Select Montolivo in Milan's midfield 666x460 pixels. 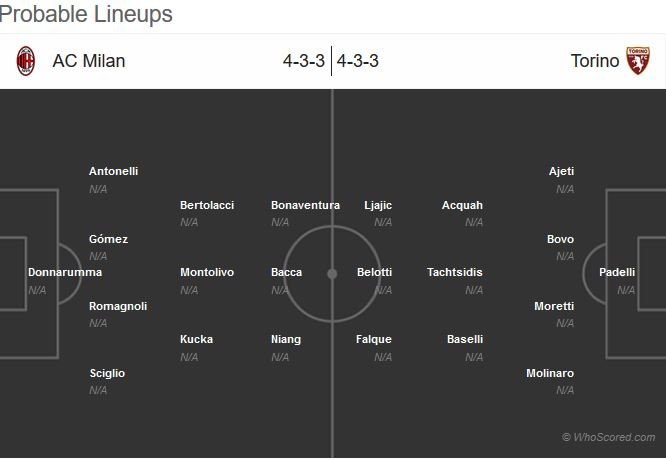point(207,272)
